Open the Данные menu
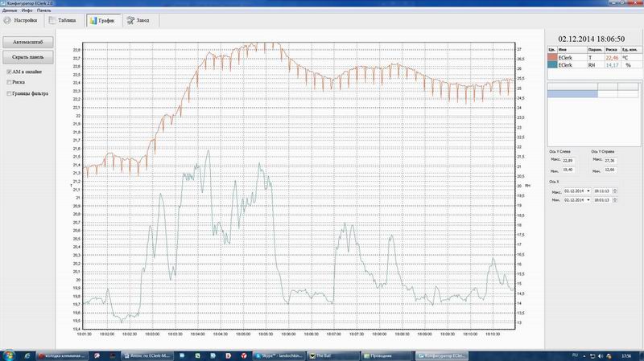This screenshot has width=644, height=361. coord(10,9)
